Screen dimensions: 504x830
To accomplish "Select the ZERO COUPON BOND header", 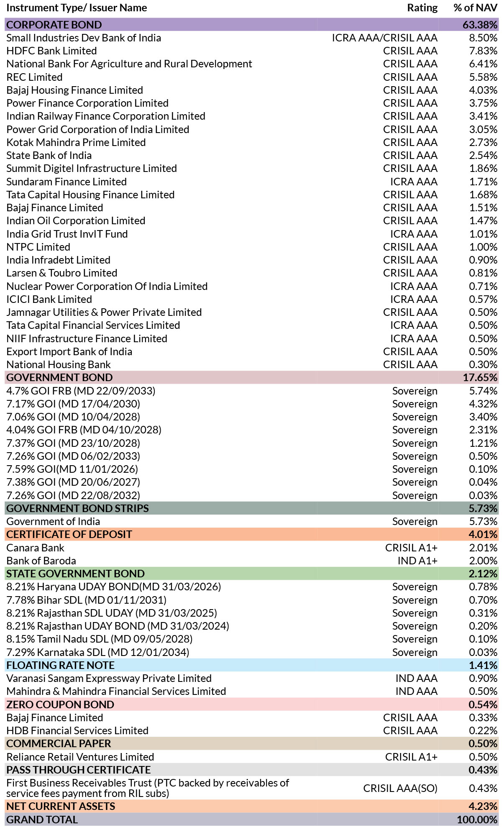I will (x=252, y=704).
